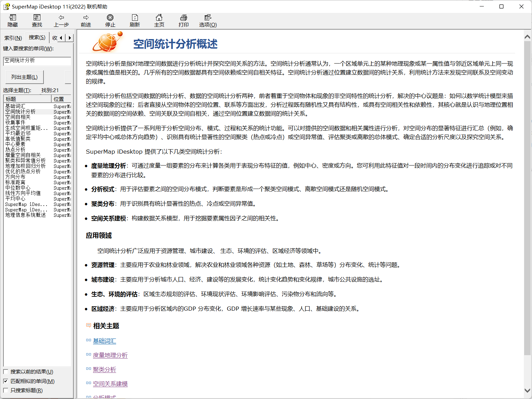
Task: Click the help window title bar icon
Action: click(6, 6)
